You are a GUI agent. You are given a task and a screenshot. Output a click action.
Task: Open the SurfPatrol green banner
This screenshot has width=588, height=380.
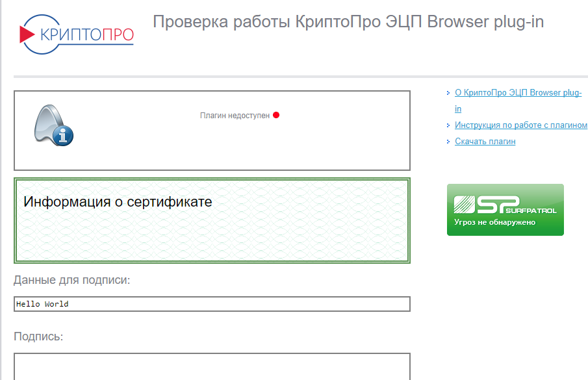505,209
